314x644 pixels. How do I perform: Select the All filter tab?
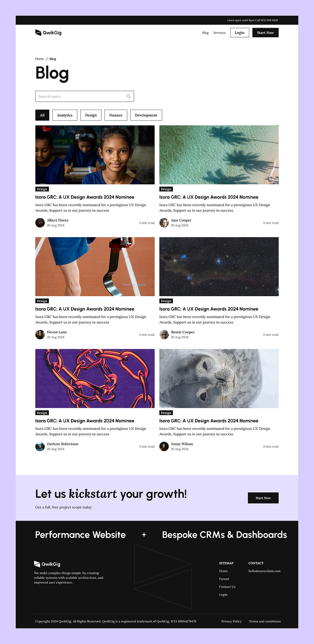(x=42, y=115)
